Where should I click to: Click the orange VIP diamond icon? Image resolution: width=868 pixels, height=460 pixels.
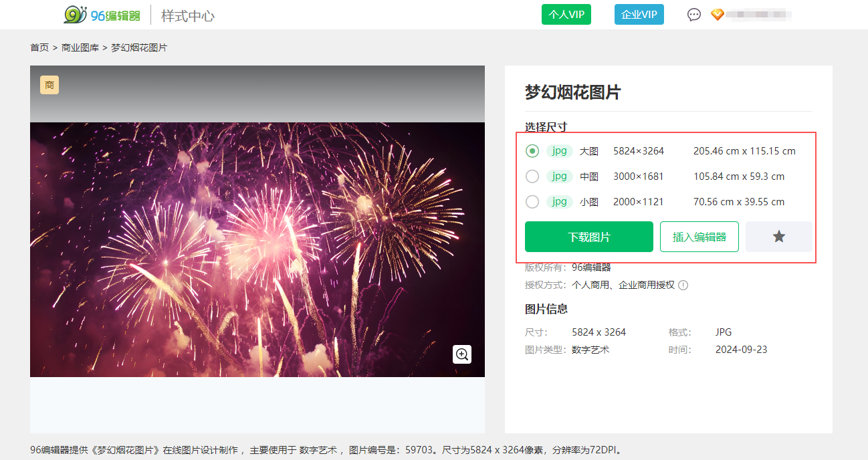coord(717,15)
